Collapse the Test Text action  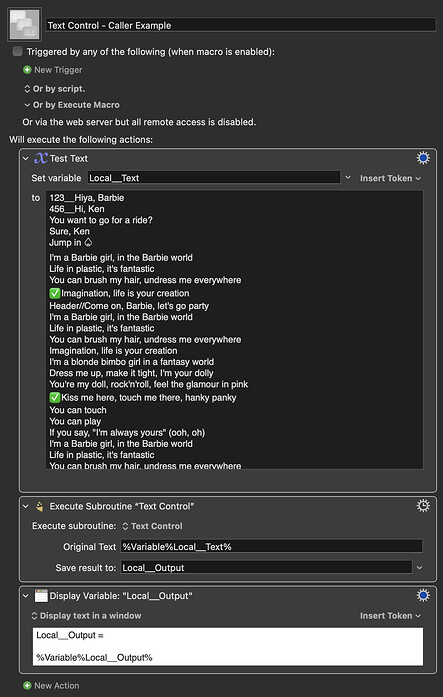(x=26, y=158)
